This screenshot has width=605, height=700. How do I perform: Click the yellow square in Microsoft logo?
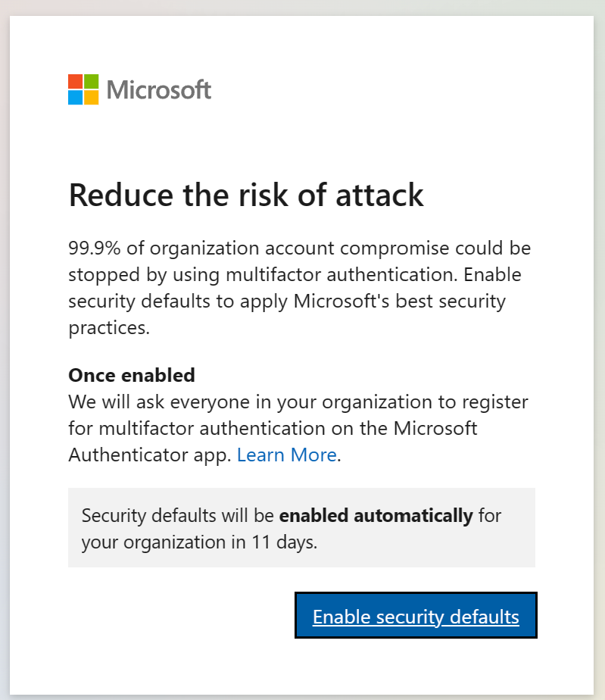pyautogui.click(x=92, y=97)
